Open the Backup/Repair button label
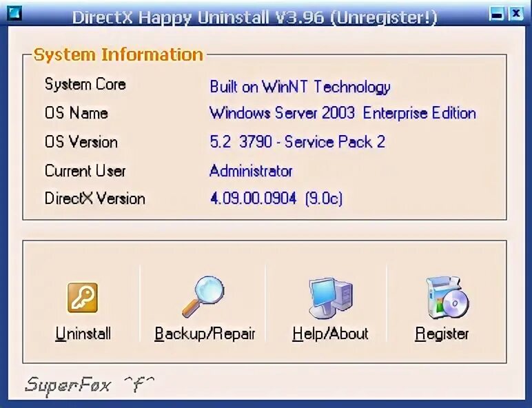 click(205, 334)
